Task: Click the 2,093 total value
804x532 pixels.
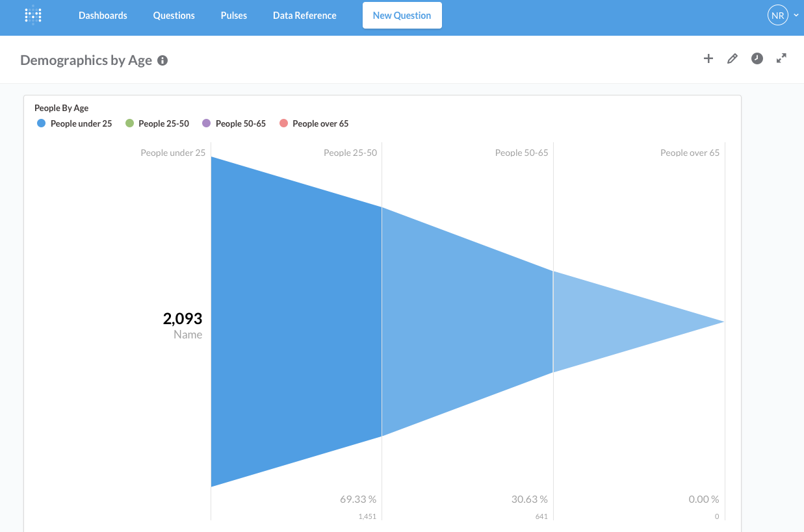Action: [183, 319]
